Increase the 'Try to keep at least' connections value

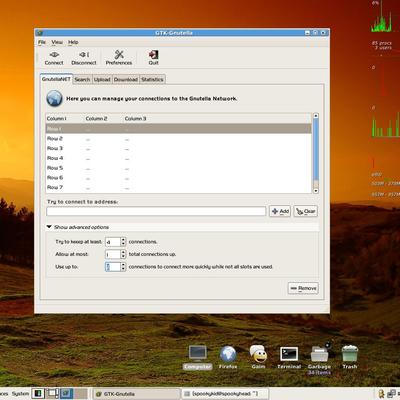[123, 239]
